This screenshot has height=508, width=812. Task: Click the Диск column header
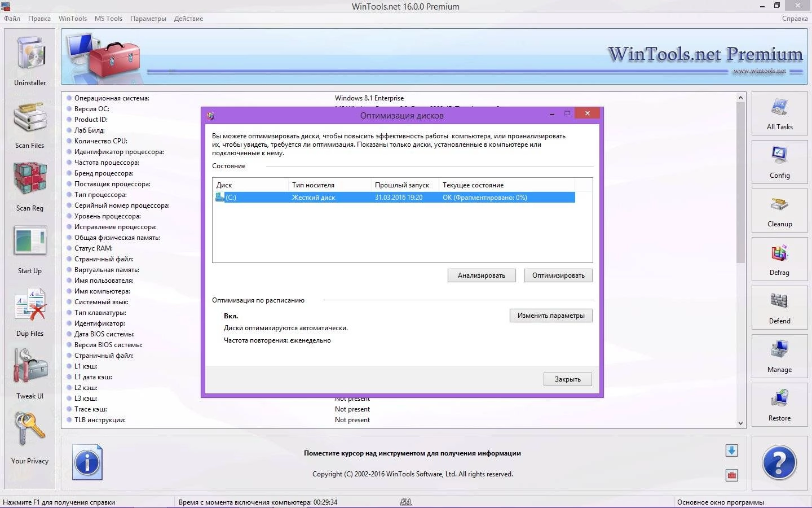pyautogui.click(x=250, y=185)
